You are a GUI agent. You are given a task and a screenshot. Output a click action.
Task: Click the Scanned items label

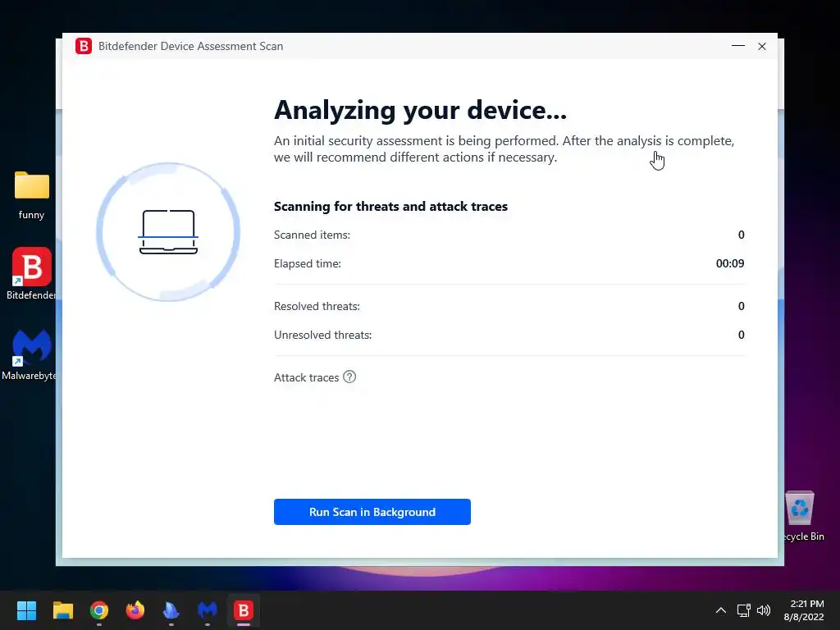tap(312, 235)
